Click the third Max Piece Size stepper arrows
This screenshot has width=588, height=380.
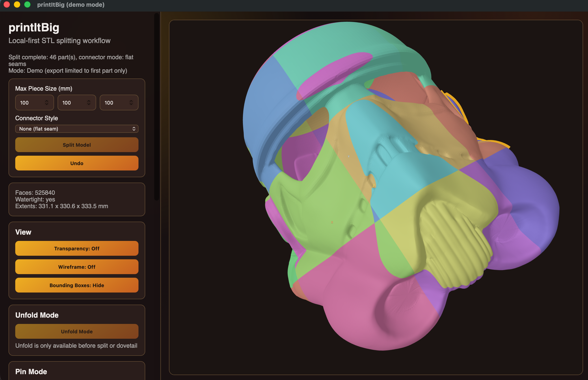131,102
